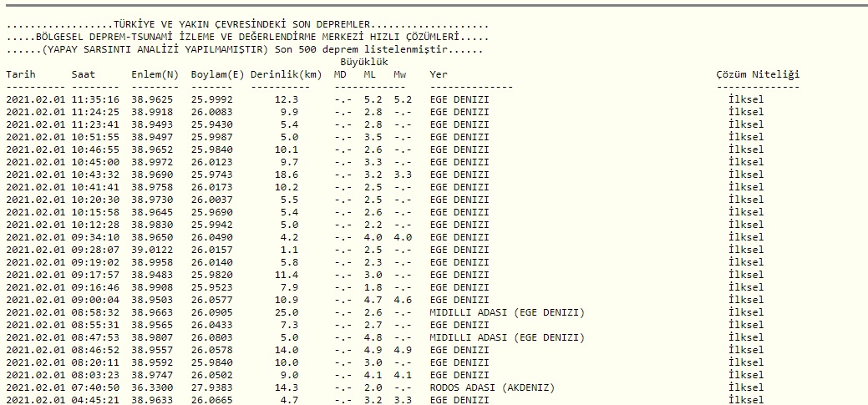Select the Boylam(E) column header

tap(217, 74)
